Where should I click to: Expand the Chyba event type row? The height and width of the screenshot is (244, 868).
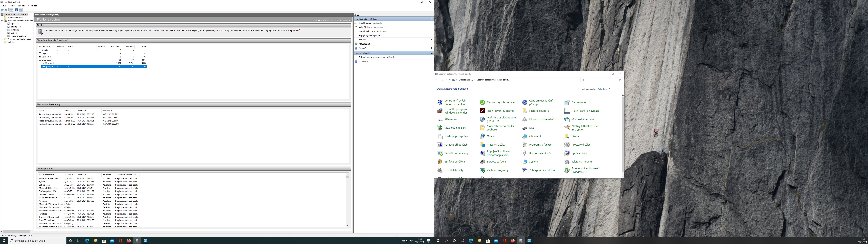(40, 53)
